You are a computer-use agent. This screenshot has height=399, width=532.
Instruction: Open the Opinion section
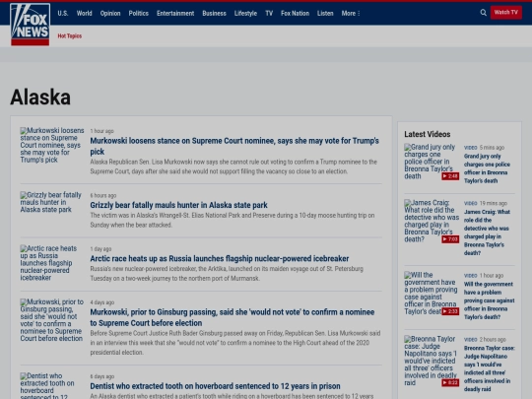click(x=110, y=13)
